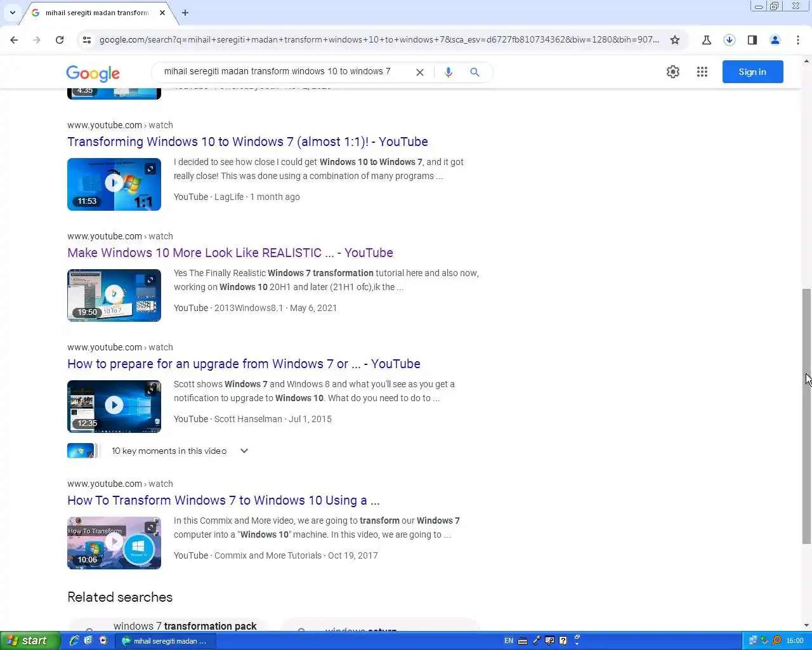
Task: Click Sign in button
Action: [752, 72]
